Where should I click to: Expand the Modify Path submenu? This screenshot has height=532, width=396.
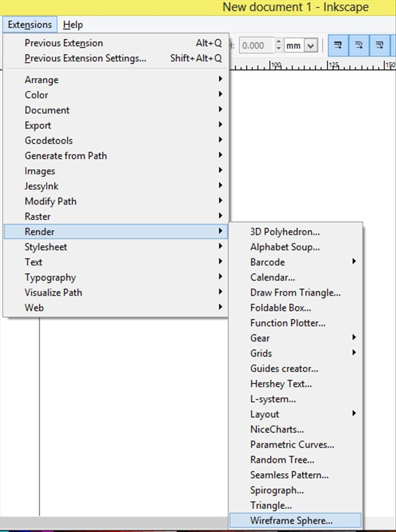(x=115, y=201)
